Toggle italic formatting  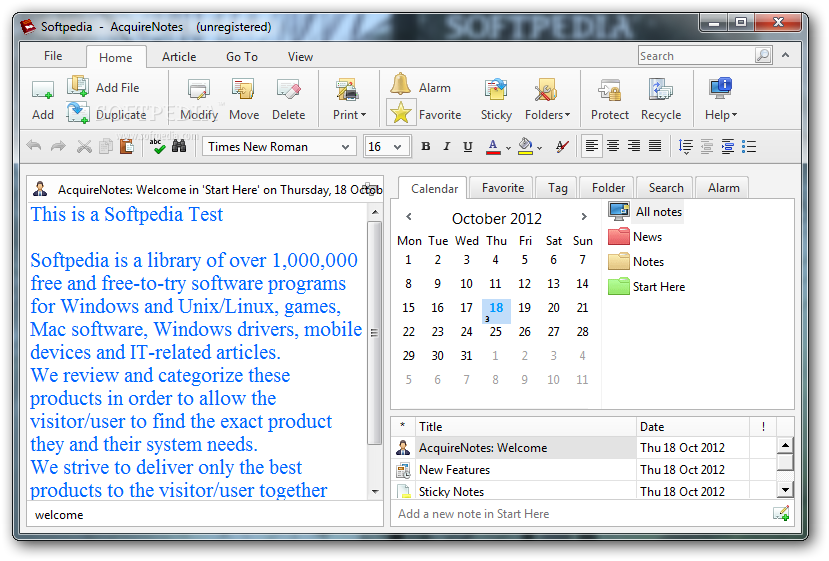[446, 146]
